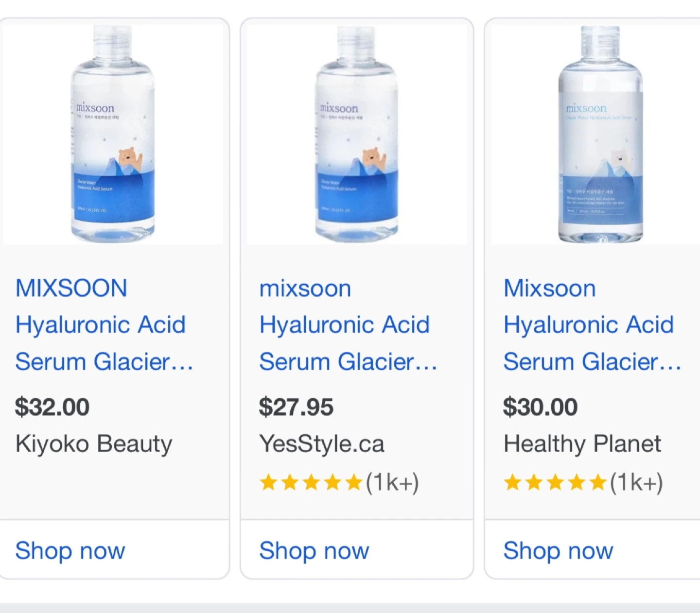Select the Healthy Planet store name
This screenshot has height=613, width=700.
click(x=582, y=443)
